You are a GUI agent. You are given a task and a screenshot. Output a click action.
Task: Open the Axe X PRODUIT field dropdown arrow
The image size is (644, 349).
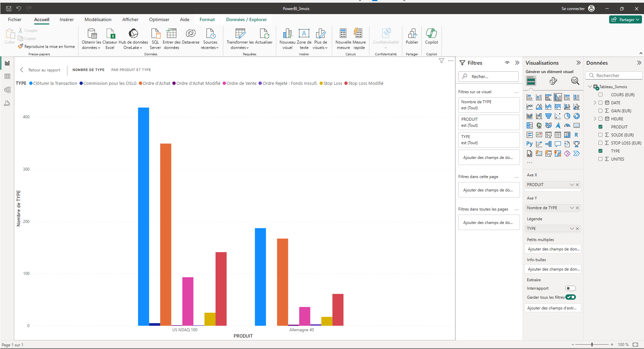(572, 185)
